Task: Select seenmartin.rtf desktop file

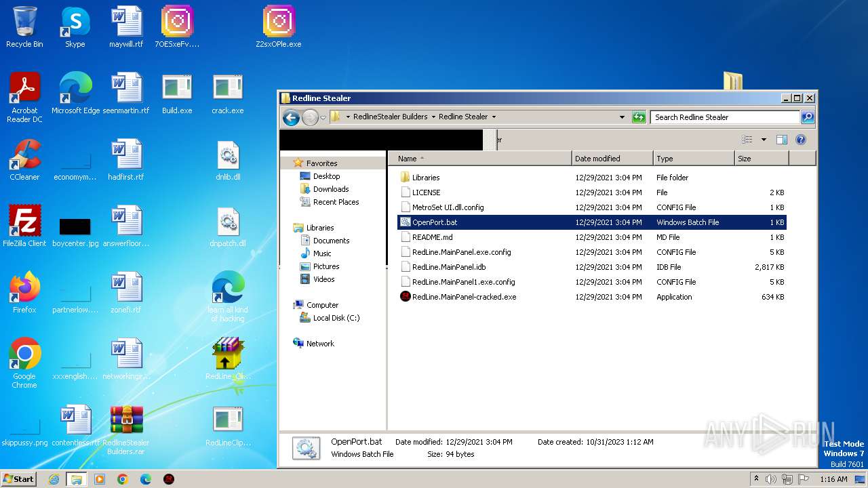Action: click(x=126, y=94)
